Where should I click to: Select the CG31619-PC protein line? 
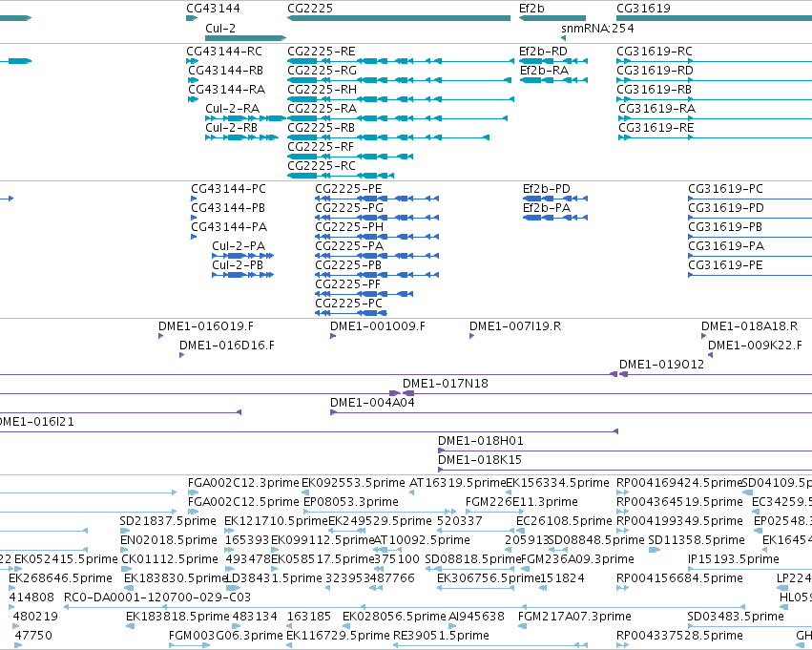tap(750, 199)
